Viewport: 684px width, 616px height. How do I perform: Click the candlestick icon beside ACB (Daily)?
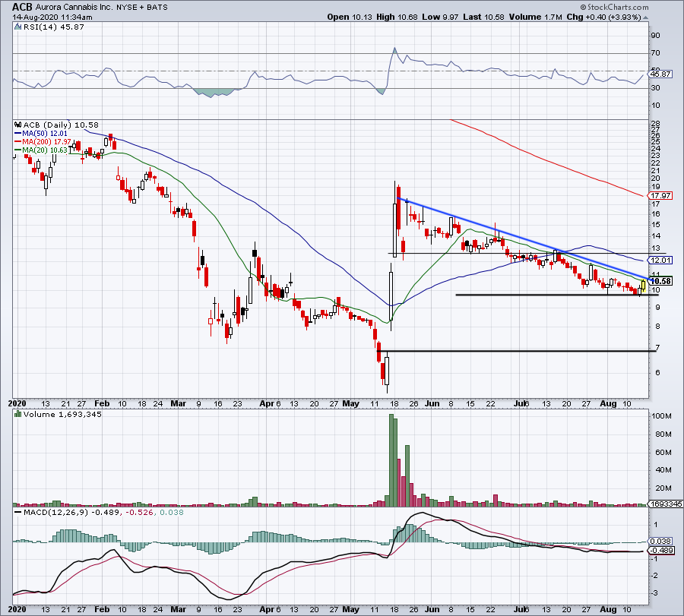pos(18,125)
